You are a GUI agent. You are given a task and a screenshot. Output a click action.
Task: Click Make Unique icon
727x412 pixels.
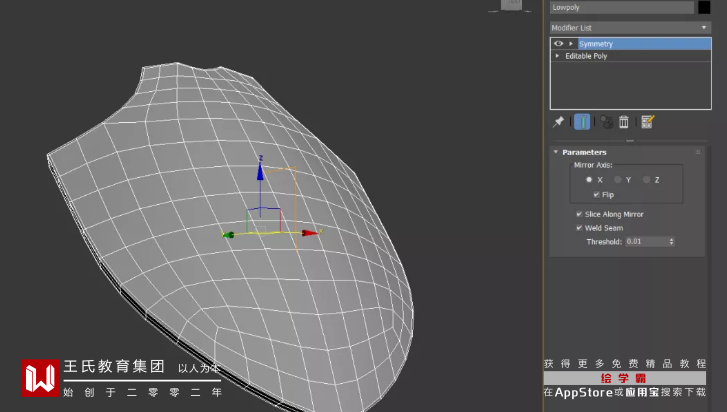click(x=606, y=122)
